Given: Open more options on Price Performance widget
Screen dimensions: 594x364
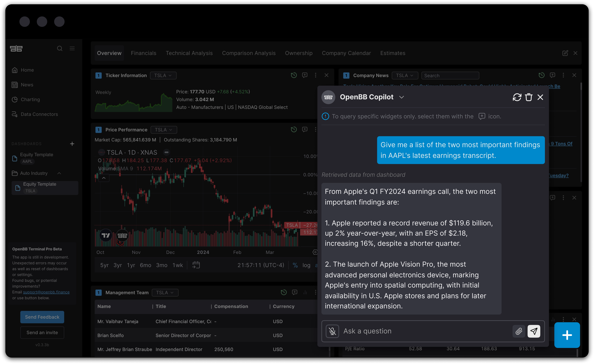Looking at the screenshot, I should 315,130.
